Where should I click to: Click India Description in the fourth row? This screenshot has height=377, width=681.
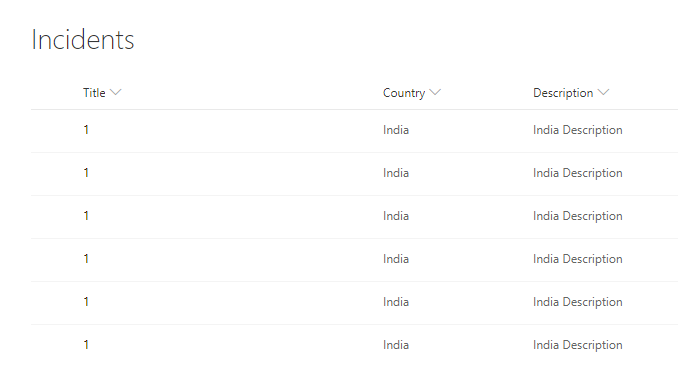(x=578, y=259)
